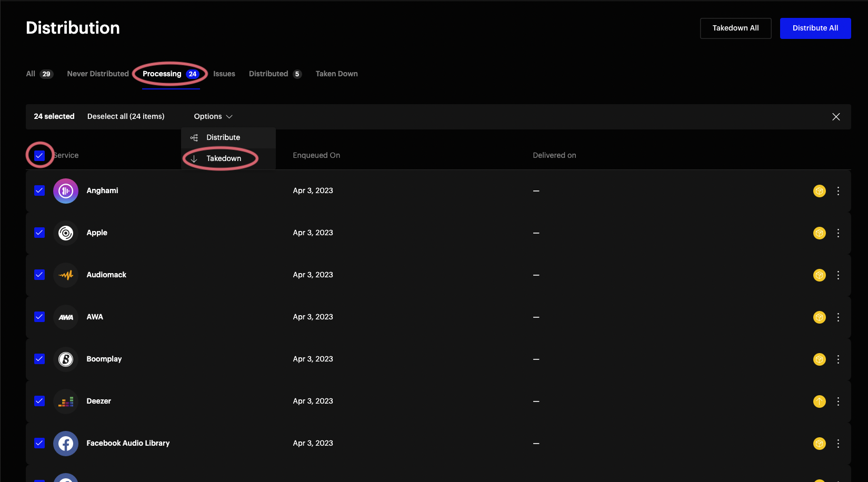Image resolution: width=868 pixels, height=482 pixels.
Task: Click the Facebook Audio Library name
Action: coord(128,443)
